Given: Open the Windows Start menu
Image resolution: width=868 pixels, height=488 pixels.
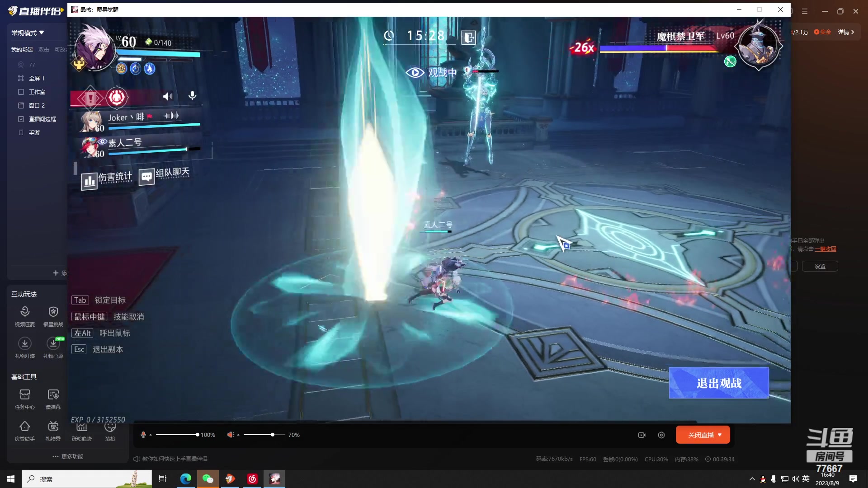Looking at the screenshot, I should click(x=11, y=479).
